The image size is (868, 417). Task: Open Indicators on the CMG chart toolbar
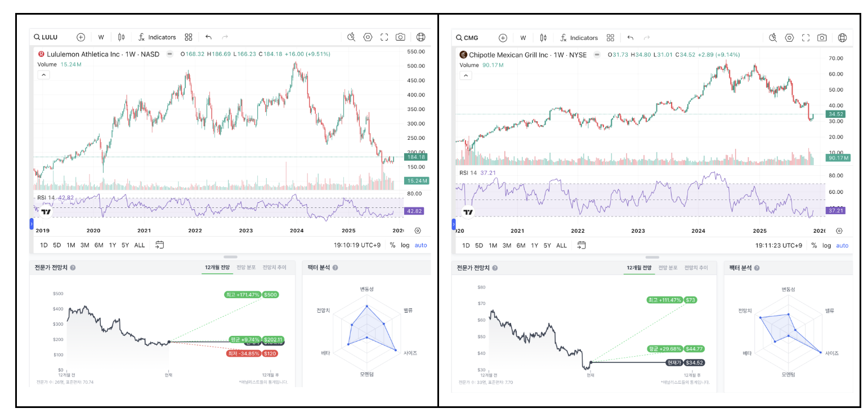click(x=579, y=38)
